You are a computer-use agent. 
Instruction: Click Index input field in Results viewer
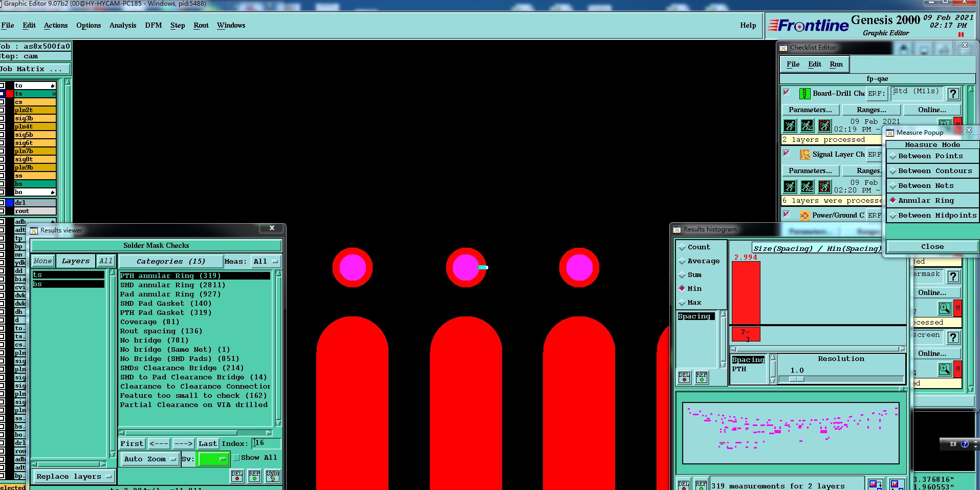267,443
